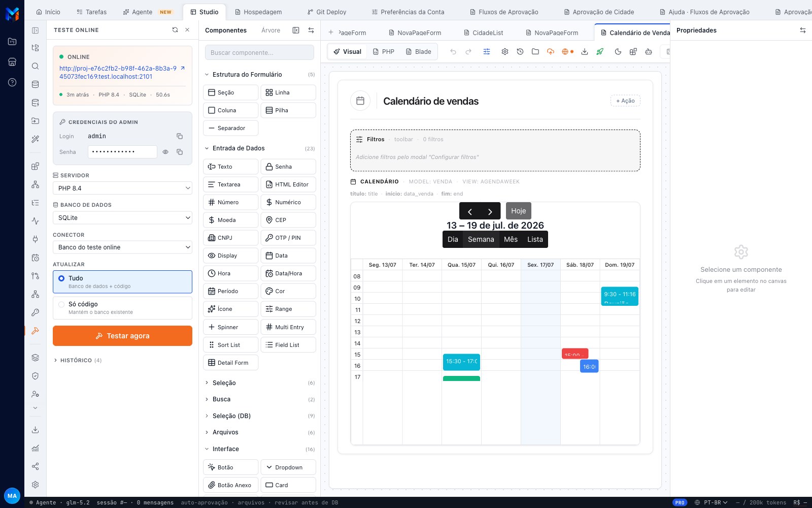Image resolution: width=812 pixels, height=508 pixels.
Task: Open the search icon in the left sidebar
Action: [35, 66]
